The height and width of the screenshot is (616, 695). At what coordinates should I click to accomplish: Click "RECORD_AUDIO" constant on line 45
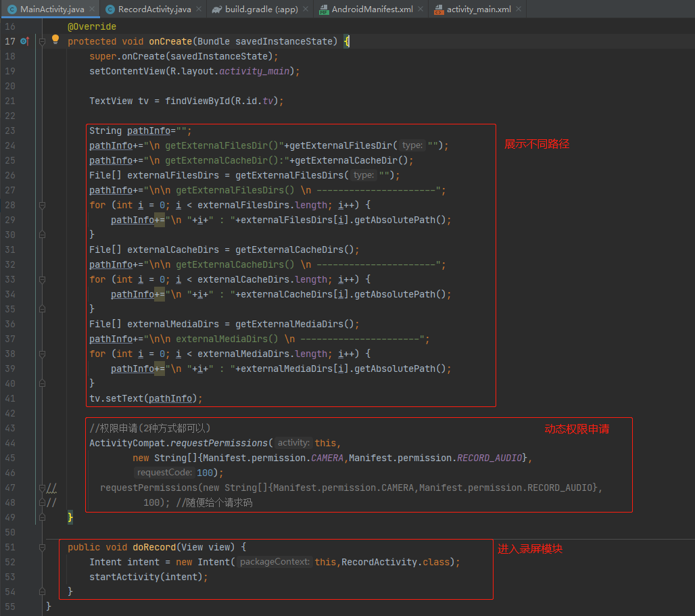click(x=489, y=458)
